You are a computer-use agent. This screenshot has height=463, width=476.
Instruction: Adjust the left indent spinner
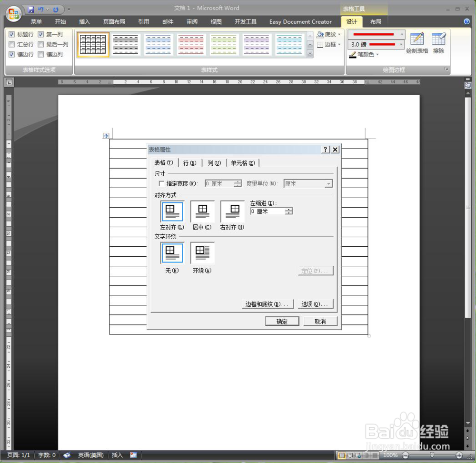(289, 211)
